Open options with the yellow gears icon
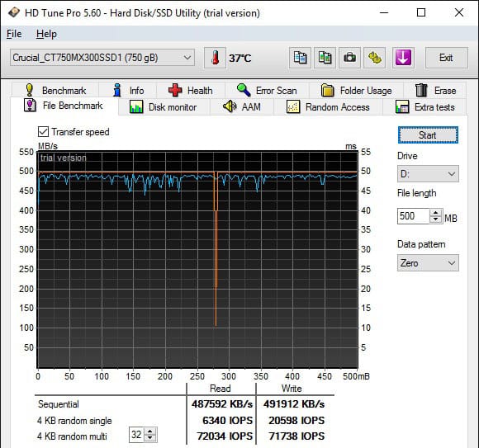The width and height of the screenshot is (479, 448). 374,58
